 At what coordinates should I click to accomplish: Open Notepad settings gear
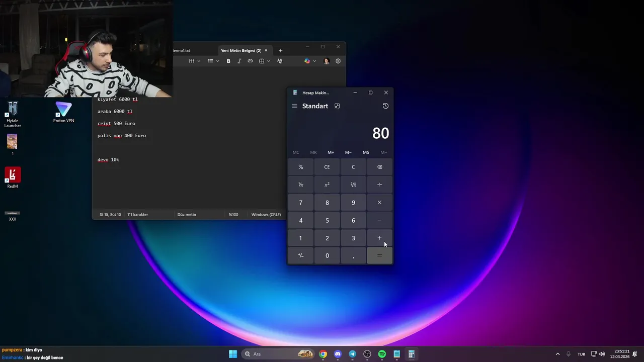click(338, 61)
